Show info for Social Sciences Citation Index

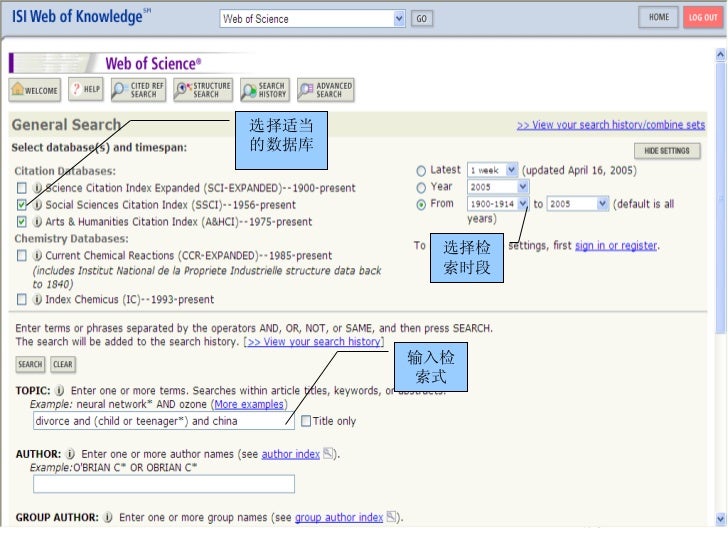tap(37, 205)
